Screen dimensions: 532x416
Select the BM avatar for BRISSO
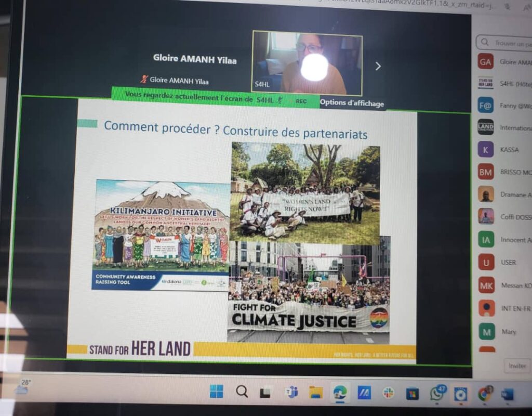(486, 172)
